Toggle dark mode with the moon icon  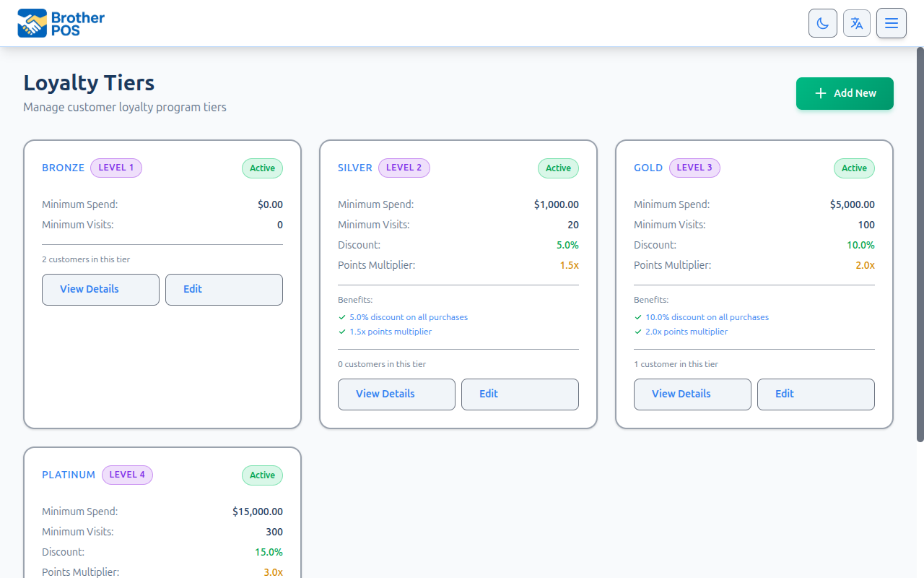click(x=822, y=23)
